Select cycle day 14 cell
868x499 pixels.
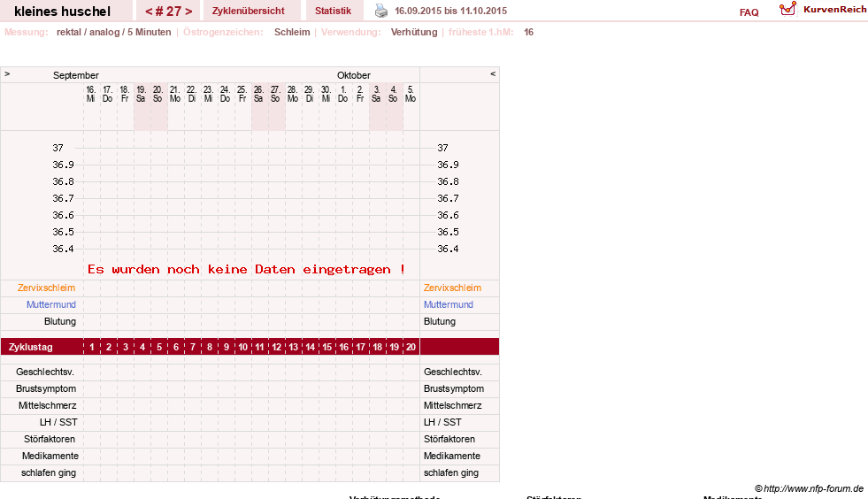pos(310,347)
